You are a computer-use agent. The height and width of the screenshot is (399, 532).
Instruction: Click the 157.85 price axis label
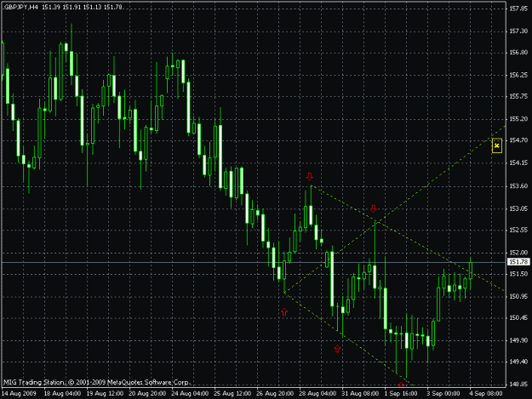pyautogui.click(x=518, y=9)
